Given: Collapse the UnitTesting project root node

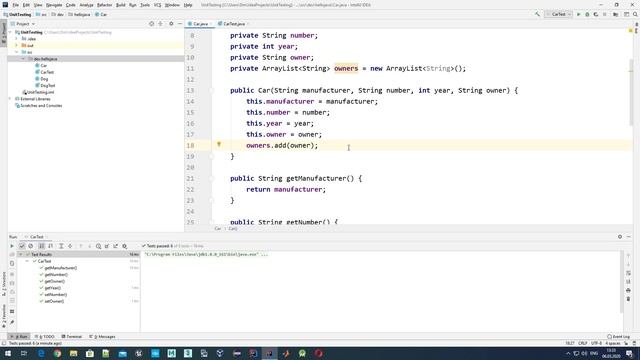Looking at the screenshot, I should pyautogui.click(x=10, y=32).
